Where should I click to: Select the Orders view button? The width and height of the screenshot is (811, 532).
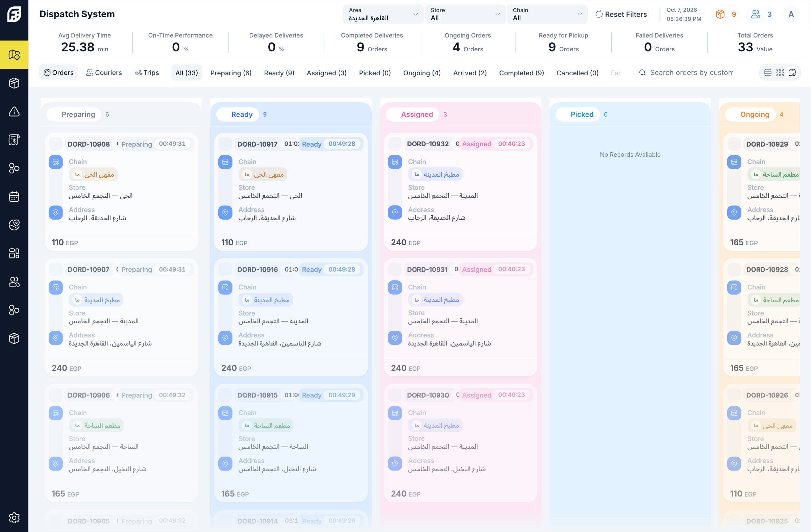pyautogui.click(x=58, y=73)
